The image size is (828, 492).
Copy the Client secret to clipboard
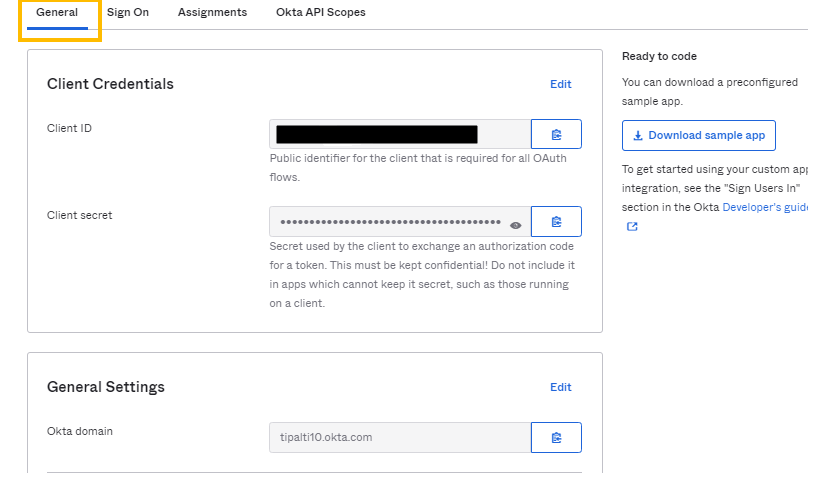coord(556,221)
